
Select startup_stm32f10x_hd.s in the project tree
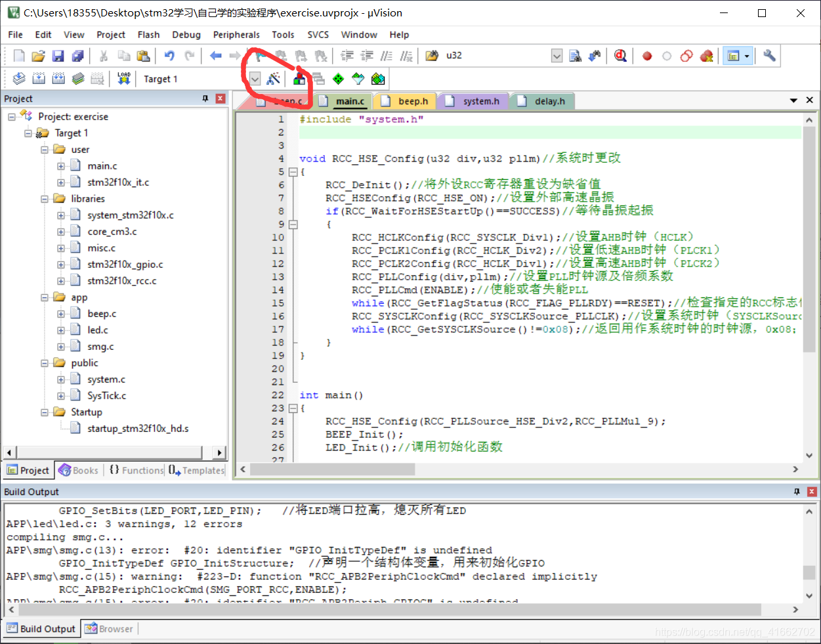138,429
